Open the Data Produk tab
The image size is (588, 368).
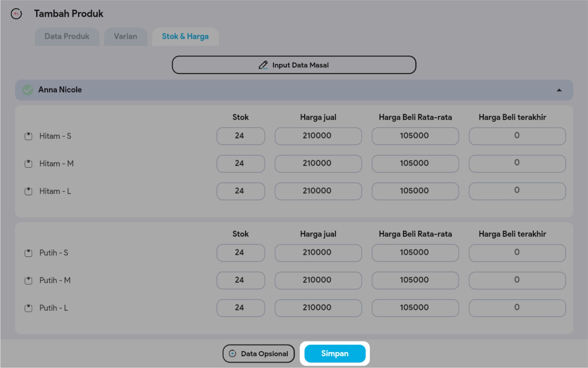click(67, 36)
